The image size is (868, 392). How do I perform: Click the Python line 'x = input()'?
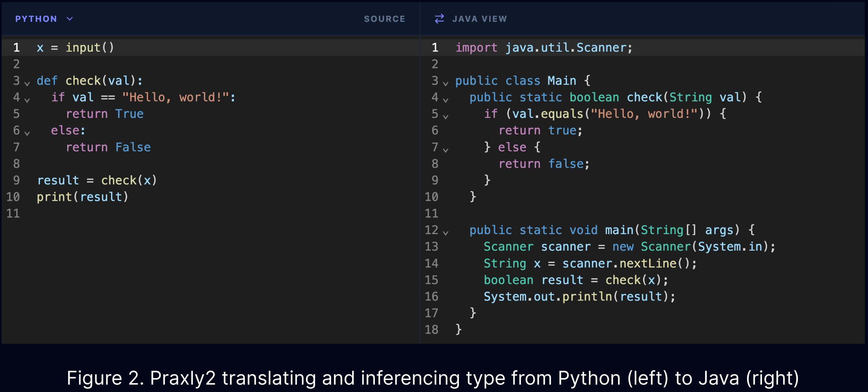click(x=75, y=48)
